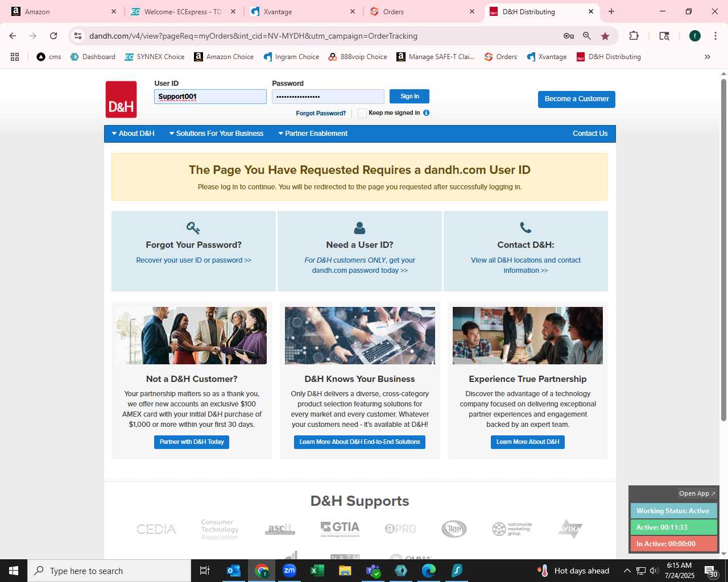Open Zoom from the taskbar
The width and height of the screenshot is (728, 582).
tap(289, 571)
